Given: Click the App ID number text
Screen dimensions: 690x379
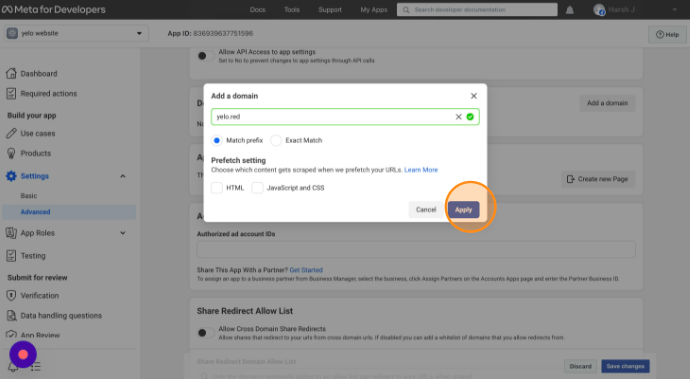Looking at the screenshot, I should click(x=223, y=33).
